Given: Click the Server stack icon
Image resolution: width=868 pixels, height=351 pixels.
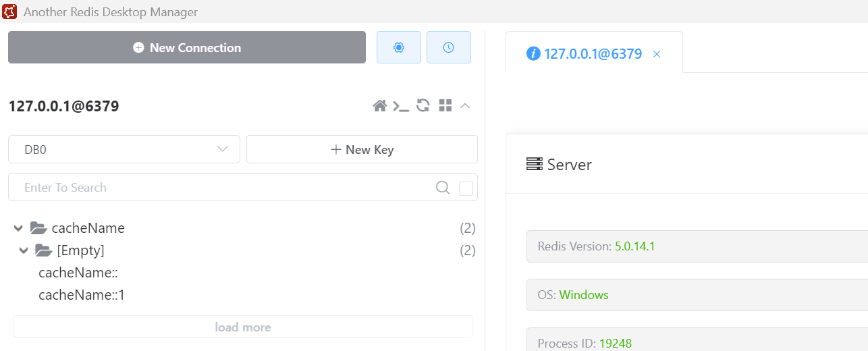Looking at the screenshot, I should [x=535, y=164].
